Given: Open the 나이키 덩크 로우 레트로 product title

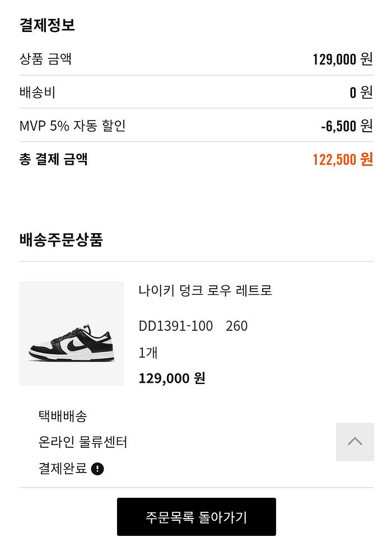Looking at the screenshot, I should pyautogui.click(x=205, y=290).
